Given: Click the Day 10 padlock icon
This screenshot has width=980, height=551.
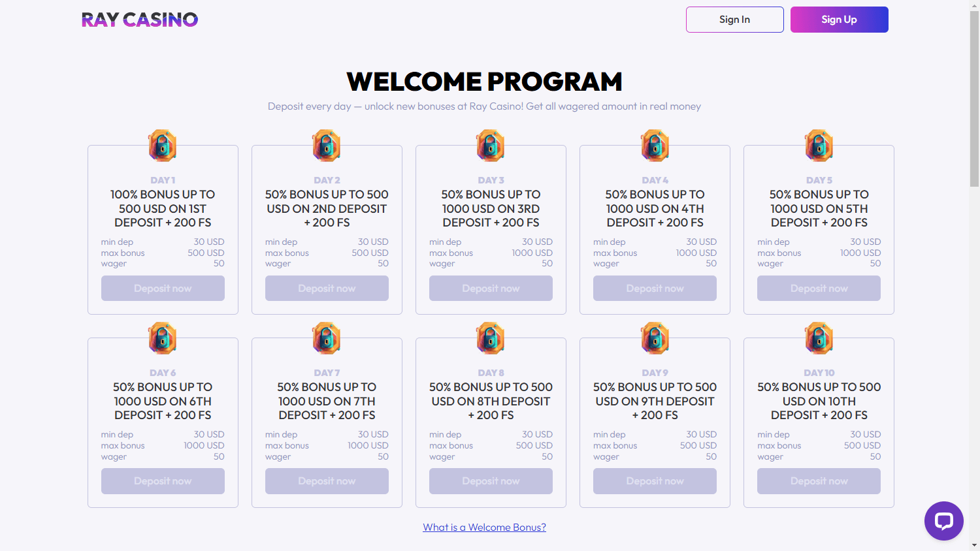Looking at the screenshot, I should point(819,338).
